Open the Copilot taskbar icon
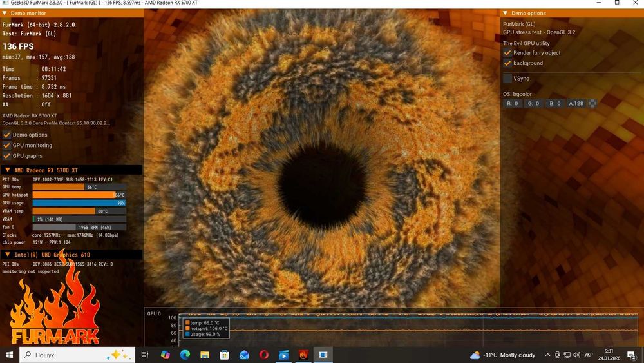 (x=165, y=355)
